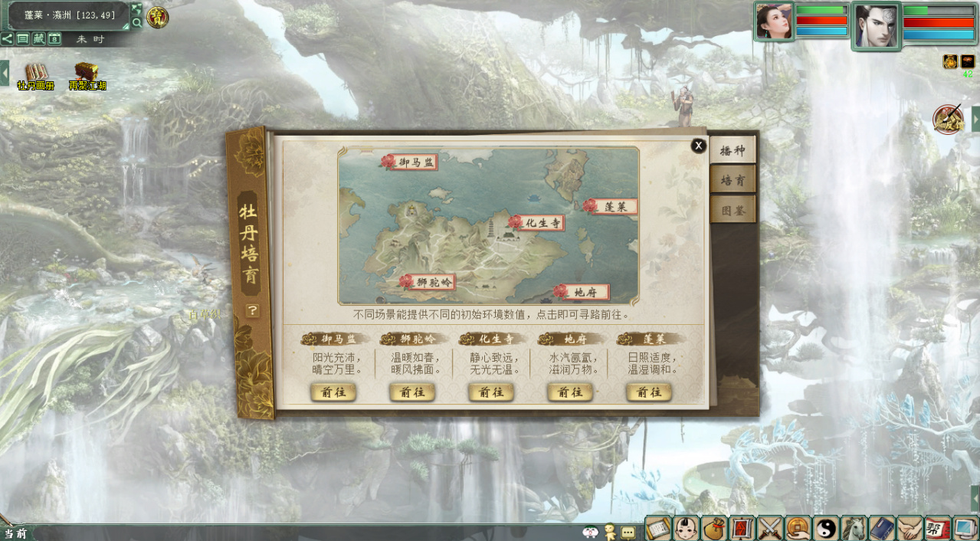Open the yin-yang icon in bottom toolbar
This screenshot has height=541, width=980.
(x=826, y=528)
